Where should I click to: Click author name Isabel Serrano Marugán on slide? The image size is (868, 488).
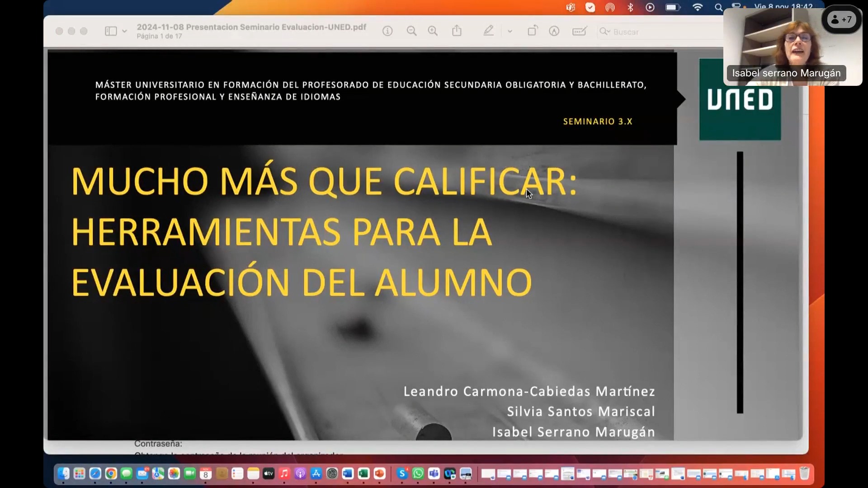pos(574,432)
